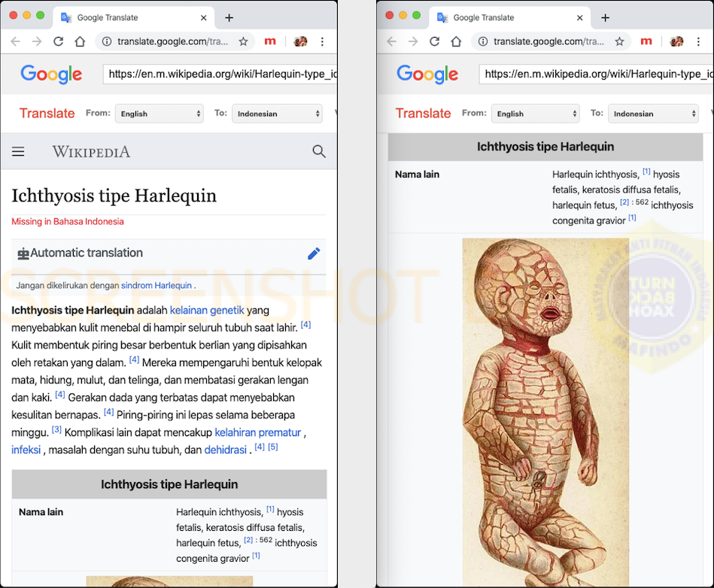
Task: Go forward in the left browser window
Action: pos(37,41)
